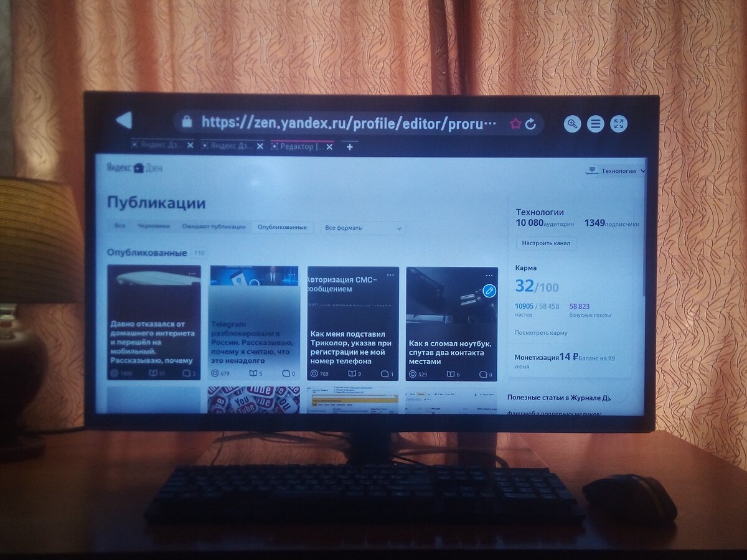Open the browser hamburger menu

(x=595, y=124)
